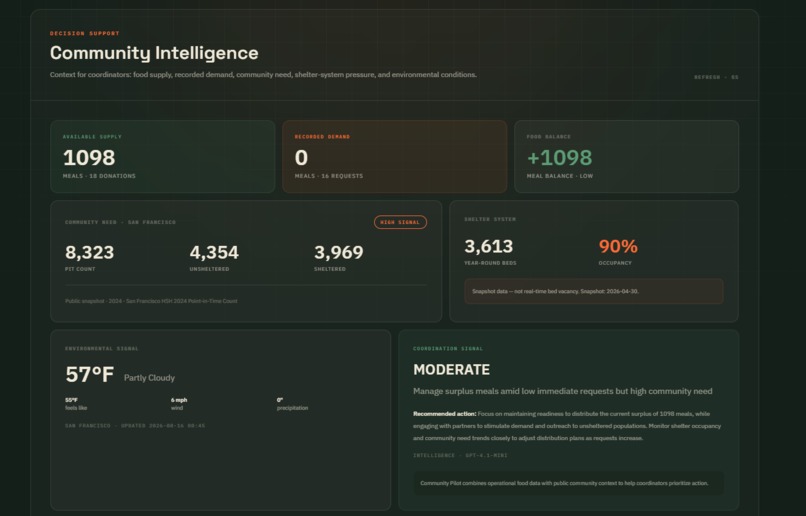Click the 55°F 'feels like' value
Viewport: 806px width, 516px height.
click(x=71, y=400)
